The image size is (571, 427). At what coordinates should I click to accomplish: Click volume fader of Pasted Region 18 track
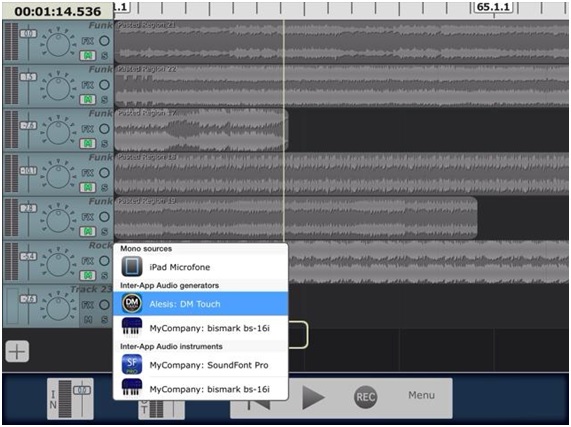(x=28, y=170)
